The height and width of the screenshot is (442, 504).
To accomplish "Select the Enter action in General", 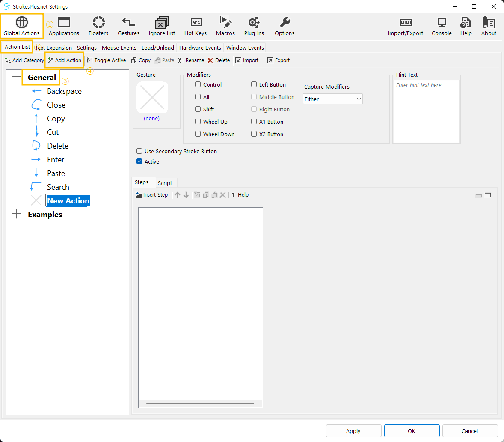I will coord(56,160).
